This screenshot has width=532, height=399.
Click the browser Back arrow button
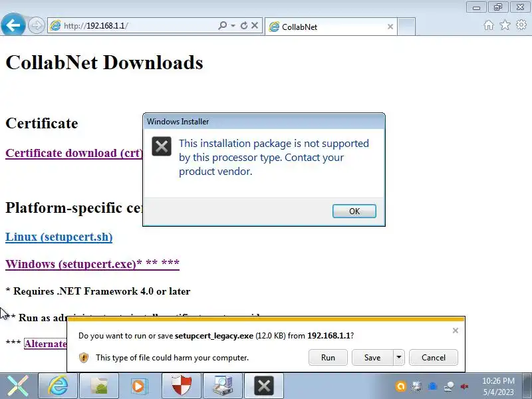pyautogui.click(x=13, y=25)
